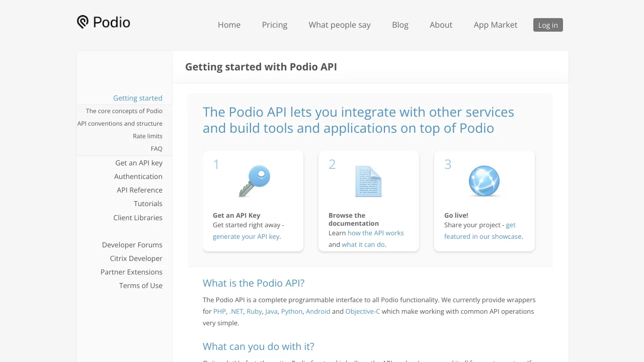644x362 pixels.
Task: Open the Objective-C wrapper link
Action: pos(363,311)
